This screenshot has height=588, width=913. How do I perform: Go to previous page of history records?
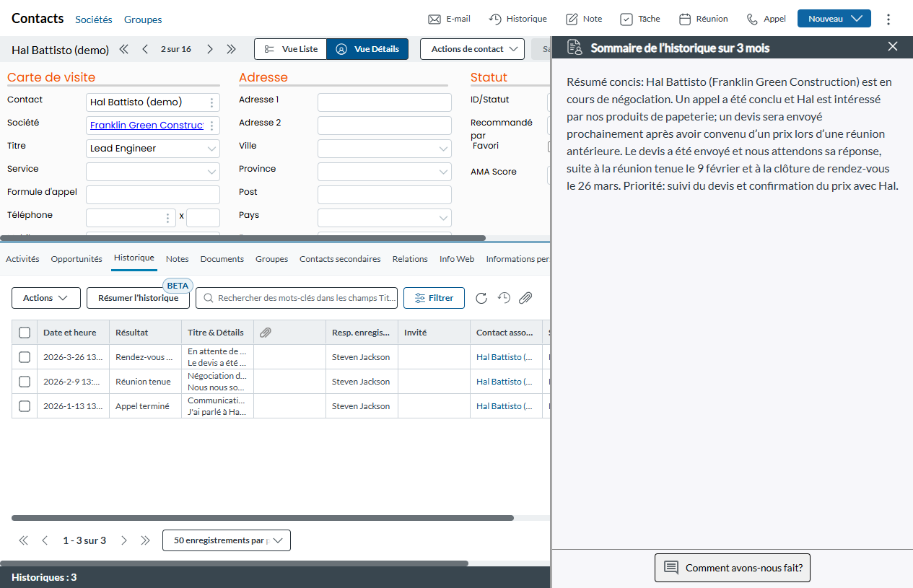pyautogui.click(x=45, y=540)
